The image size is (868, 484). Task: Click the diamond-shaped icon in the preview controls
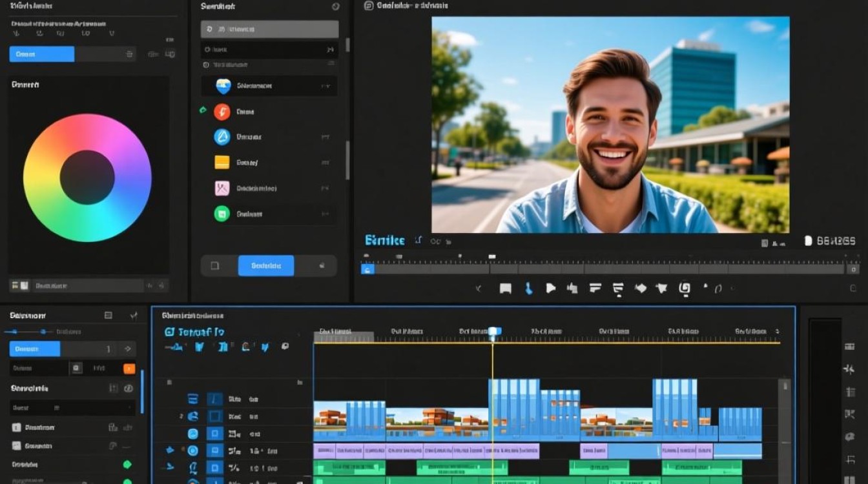[x=641, y=288]
